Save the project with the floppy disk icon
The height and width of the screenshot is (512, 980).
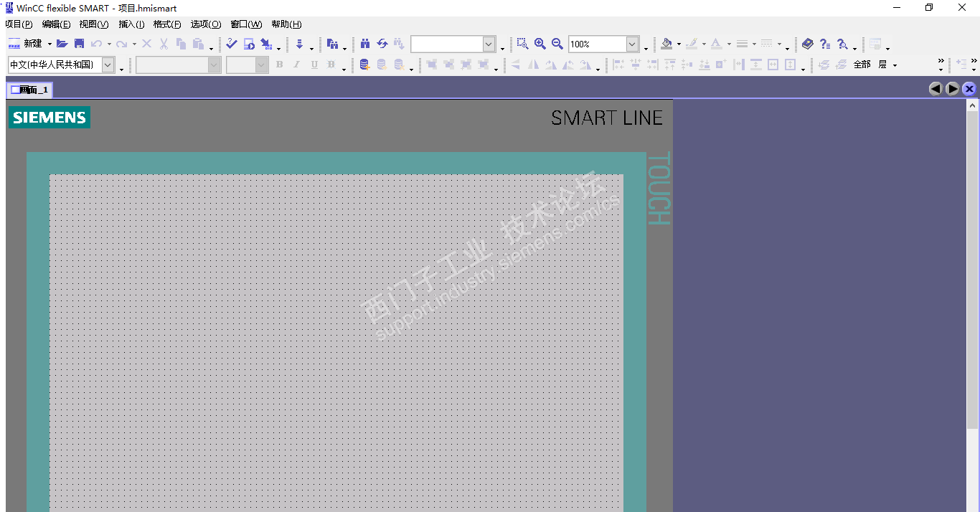click(79, 44)
